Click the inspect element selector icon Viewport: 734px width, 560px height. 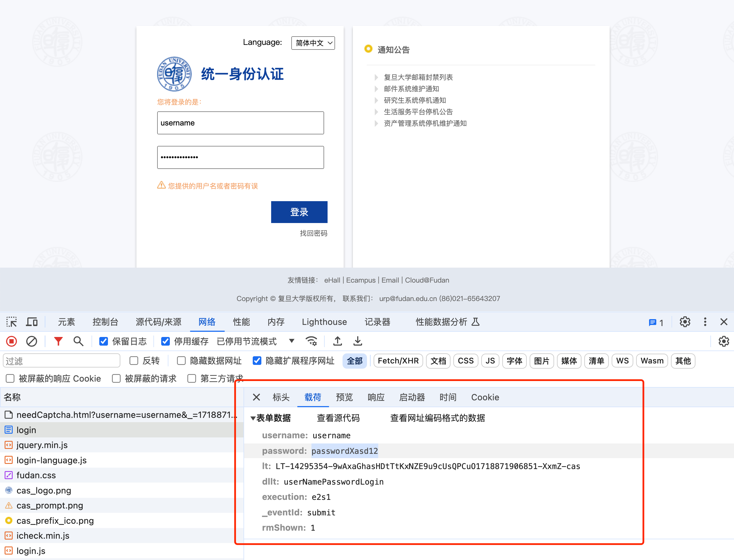(11, 322)
